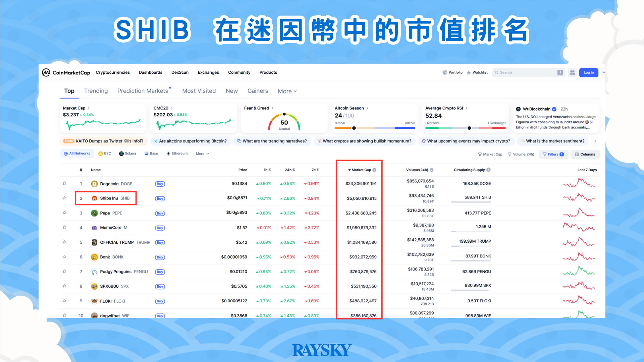
Task: Expand the More tab dropdown
Action: tap(287, 91)
